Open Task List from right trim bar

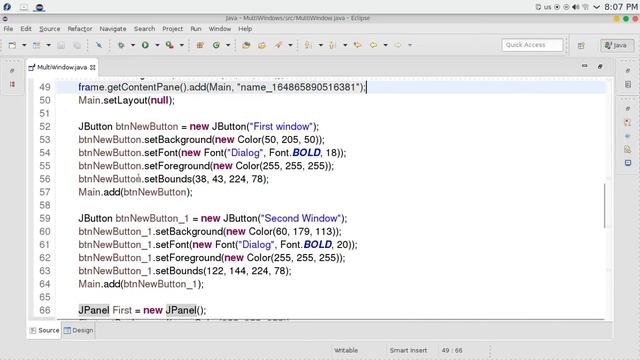coord(628,84)
